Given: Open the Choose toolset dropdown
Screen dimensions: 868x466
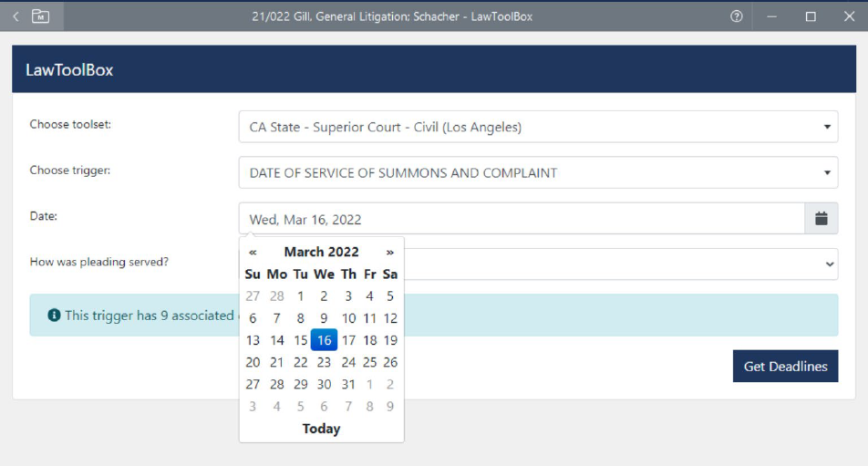Looking at the screenshot, I should click(538, 128).
